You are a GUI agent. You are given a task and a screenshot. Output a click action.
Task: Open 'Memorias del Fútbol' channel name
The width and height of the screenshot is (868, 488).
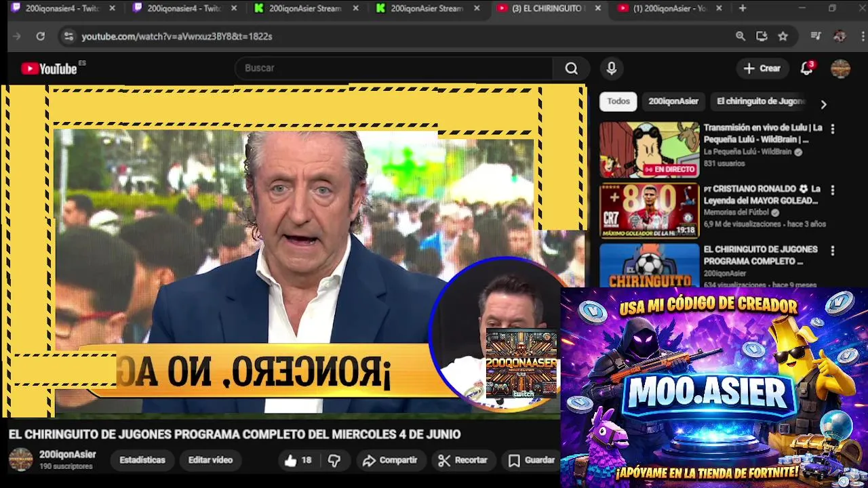[x=735, y=213]
